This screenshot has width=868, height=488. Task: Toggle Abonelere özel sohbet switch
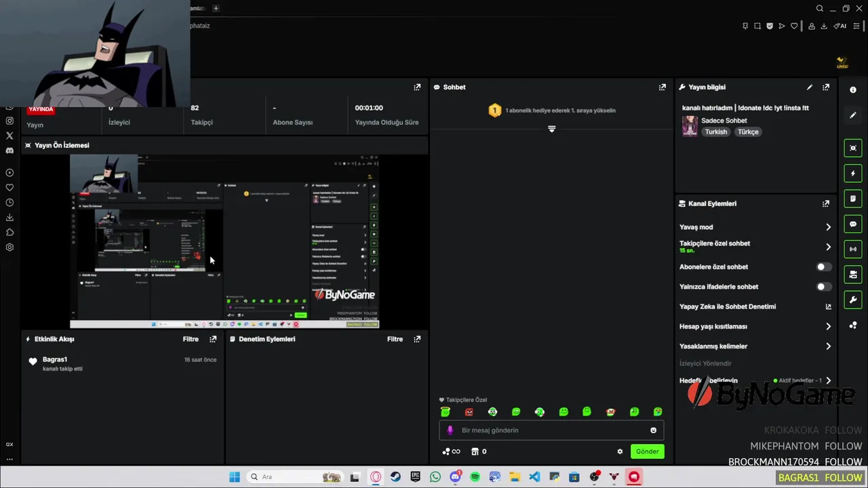click(x=823, y=267)
